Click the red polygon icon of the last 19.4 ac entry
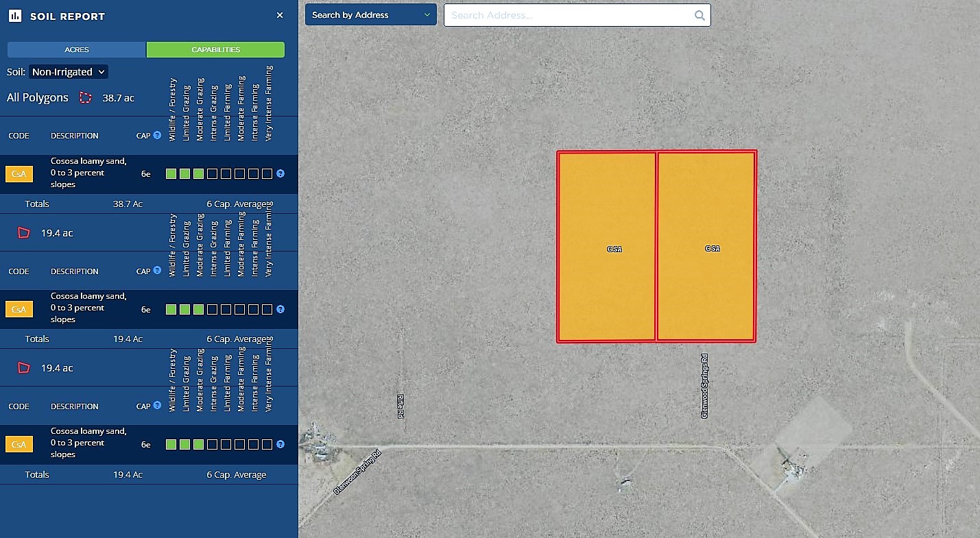The width and height of the screenshot is (980, 538). point(24,368)
